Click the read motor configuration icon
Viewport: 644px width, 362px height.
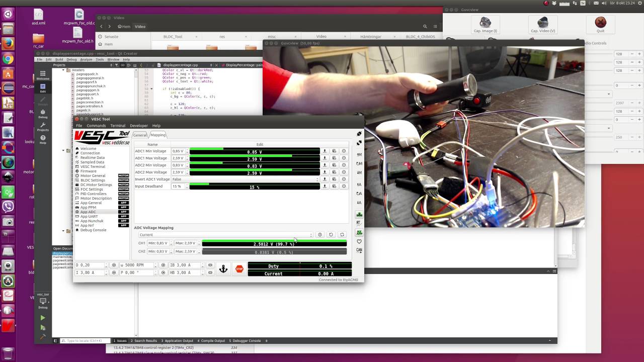coord(359,154)
